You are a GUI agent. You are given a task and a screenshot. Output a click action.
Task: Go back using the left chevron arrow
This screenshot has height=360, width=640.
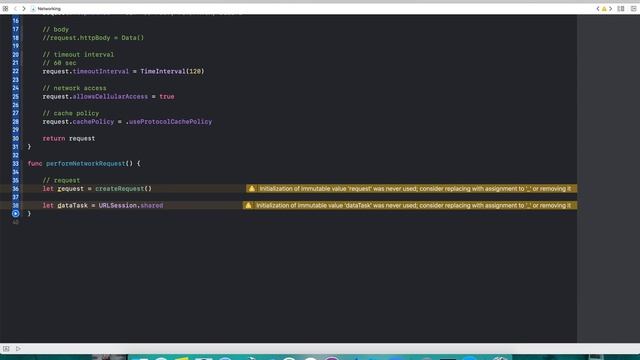[x=15, y=9]
